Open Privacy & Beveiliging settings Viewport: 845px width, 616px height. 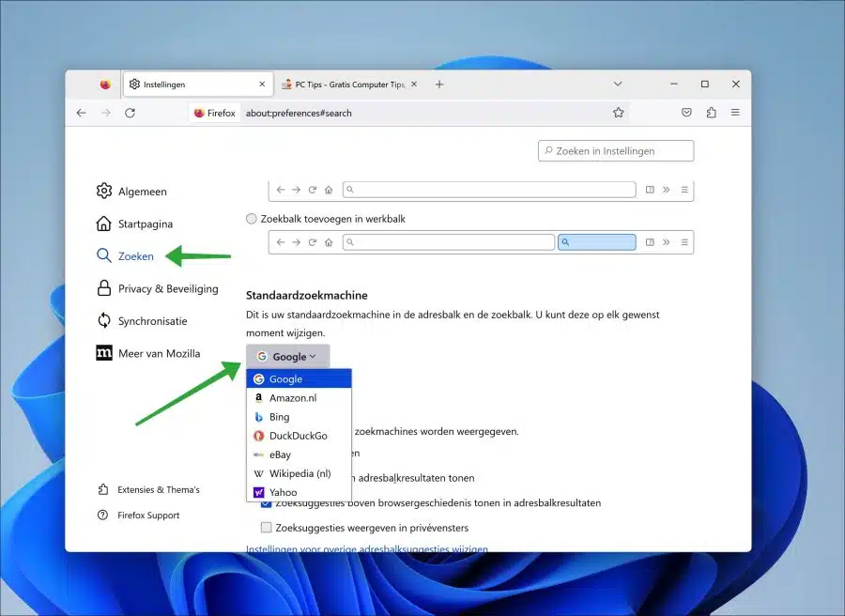(158, 288)
